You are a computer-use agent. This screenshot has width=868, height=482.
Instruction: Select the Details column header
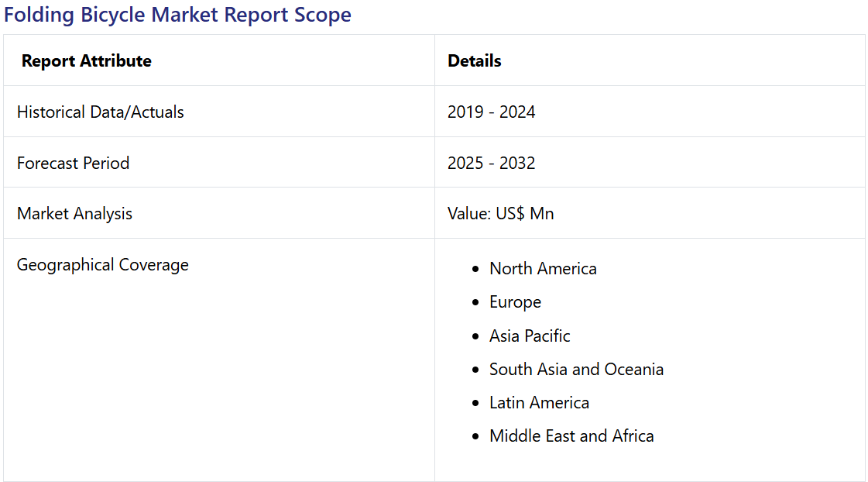(475, 61)
